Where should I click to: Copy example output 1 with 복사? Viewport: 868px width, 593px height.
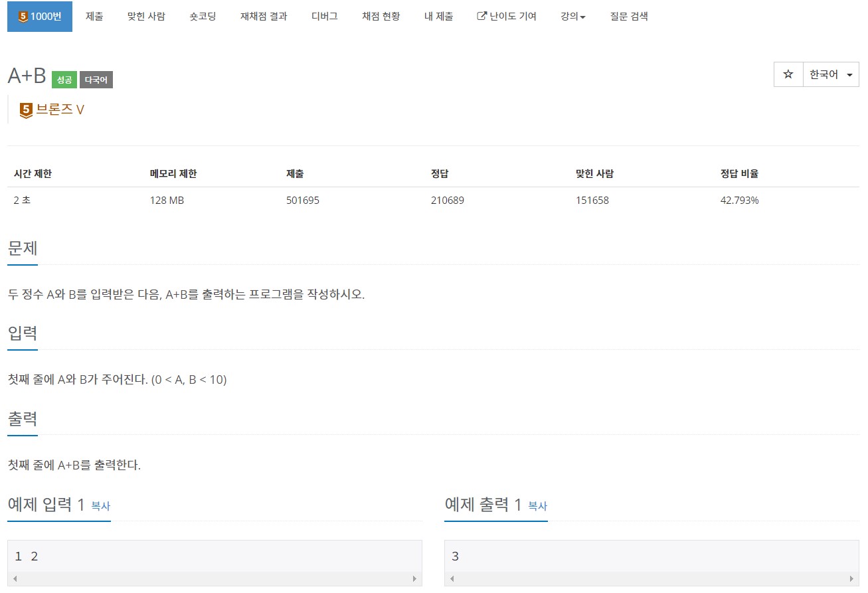click(x=537, y=506)
